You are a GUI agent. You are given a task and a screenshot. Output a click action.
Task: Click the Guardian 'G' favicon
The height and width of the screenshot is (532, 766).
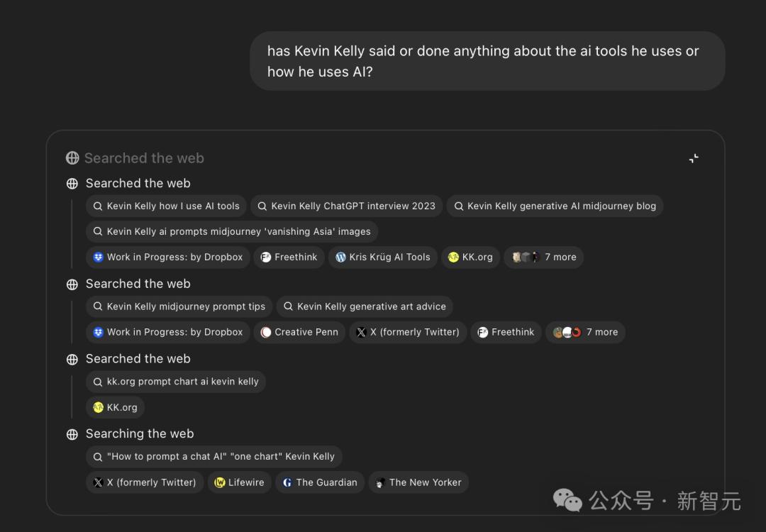(287, 482)
